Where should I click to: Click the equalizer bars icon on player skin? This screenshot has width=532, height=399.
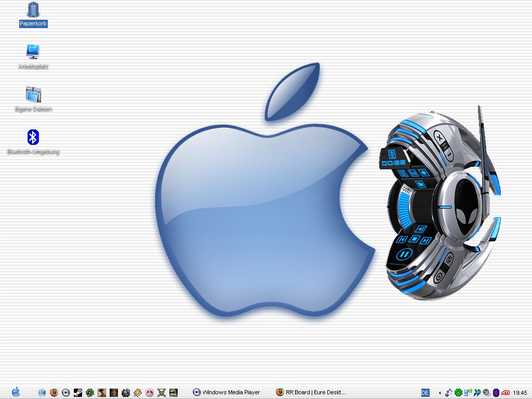coord(413,173)
